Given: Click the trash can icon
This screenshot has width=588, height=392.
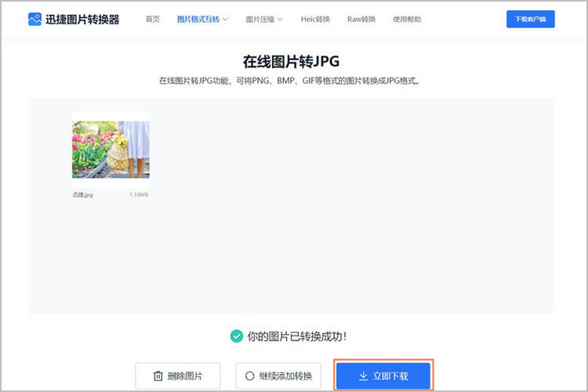Looking at the screenshot, I should [158, 376].
